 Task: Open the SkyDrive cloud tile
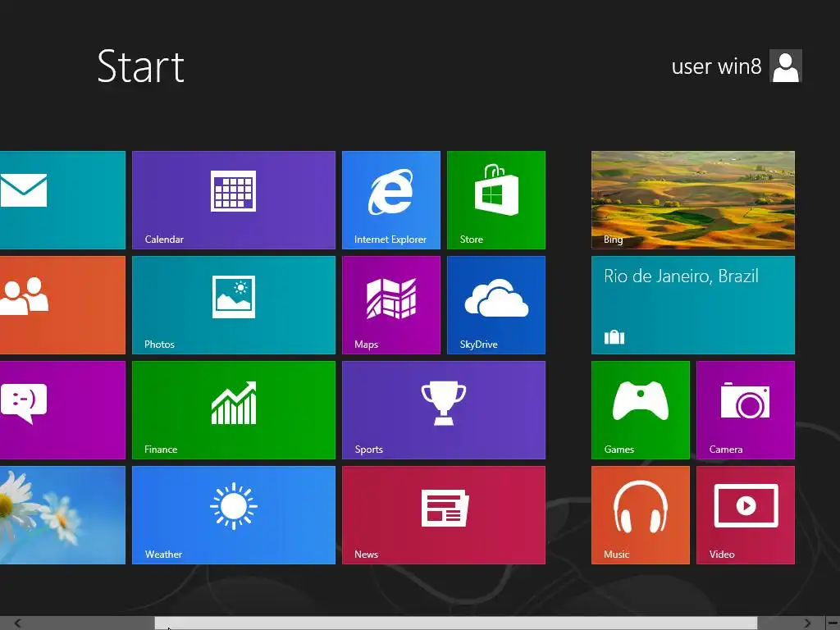pos(496,305)
